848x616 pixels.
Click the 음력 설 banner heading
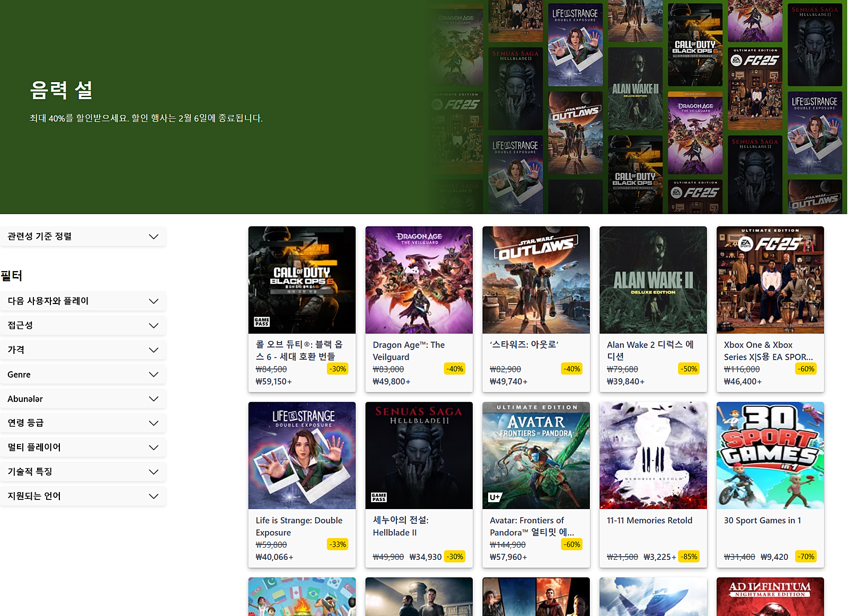click(x=61, y=90)
